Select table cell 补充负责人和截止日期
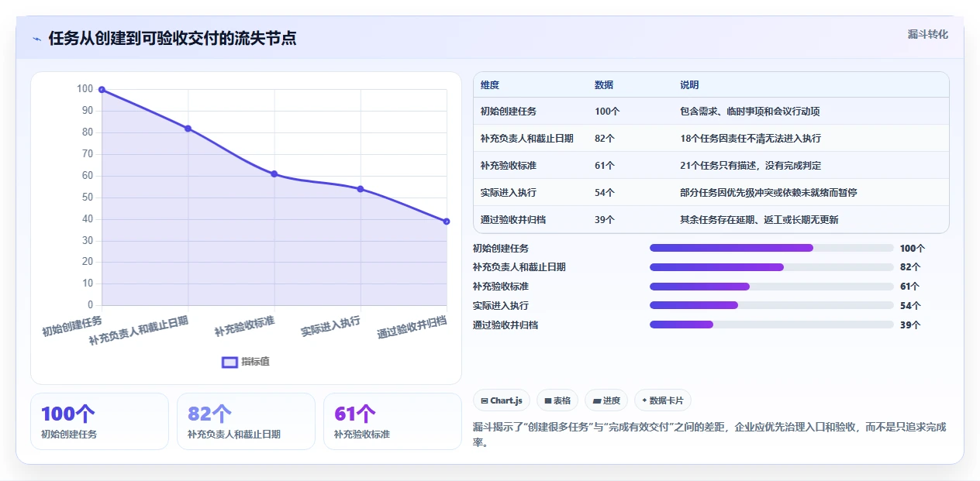980x481 pixels. pyautogui.click(x=527, y=139)
